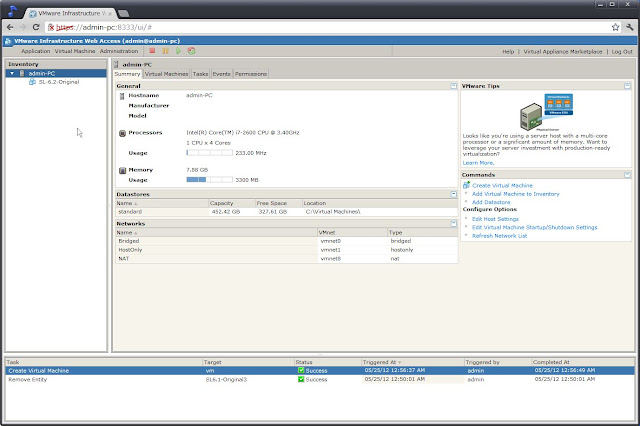Select the 'standard' datastore row
This screenshot has width=640, height=426.
(287, 212)
